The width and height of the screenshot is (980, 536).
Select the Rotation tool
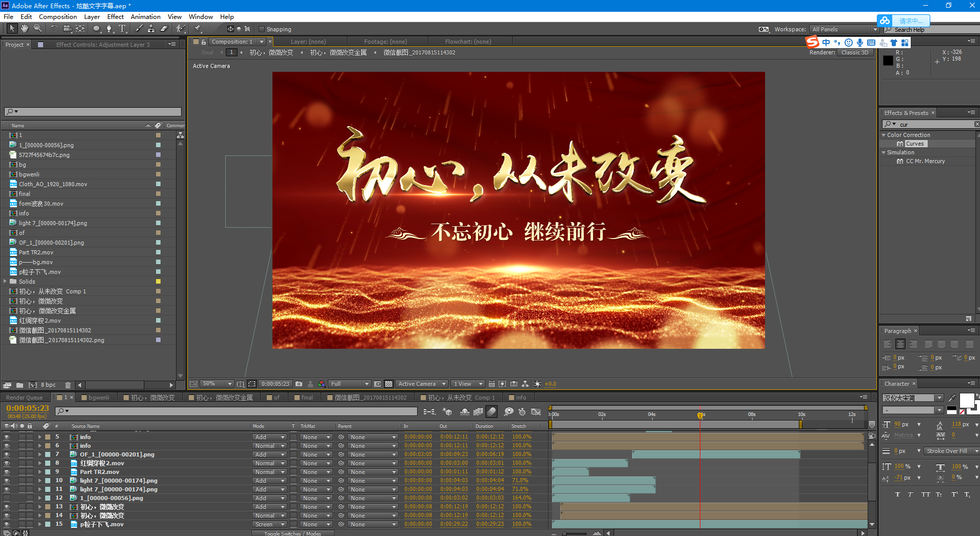(54, 29)
